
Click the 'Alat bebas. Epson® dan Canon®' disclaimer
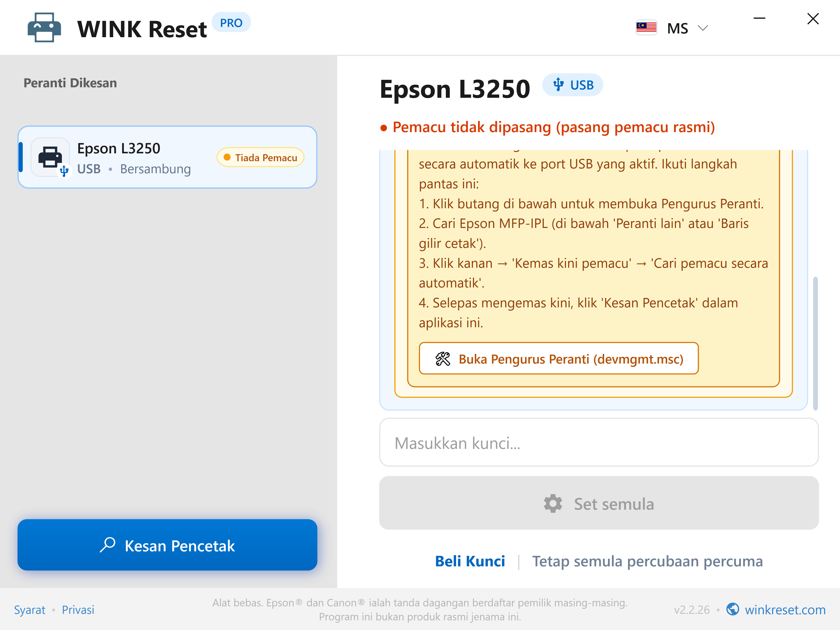pyautogui.click(x=420, y=610)
